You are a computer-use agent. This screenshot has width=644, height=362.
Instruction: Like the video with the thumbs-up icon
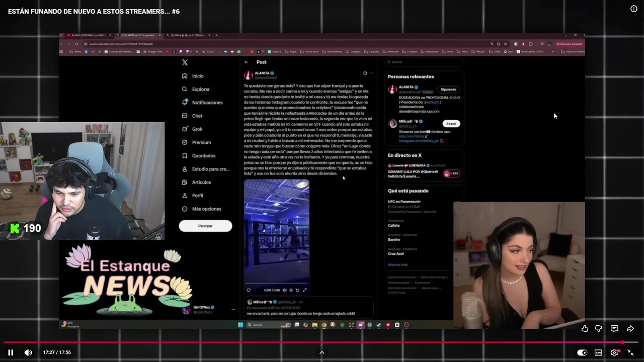(x=585, y=328)
